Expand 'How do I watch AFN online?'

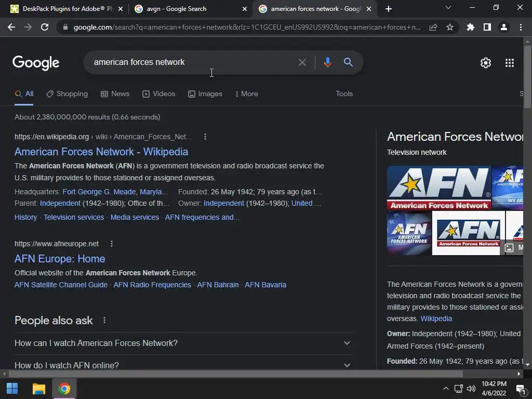pos(183,365)
